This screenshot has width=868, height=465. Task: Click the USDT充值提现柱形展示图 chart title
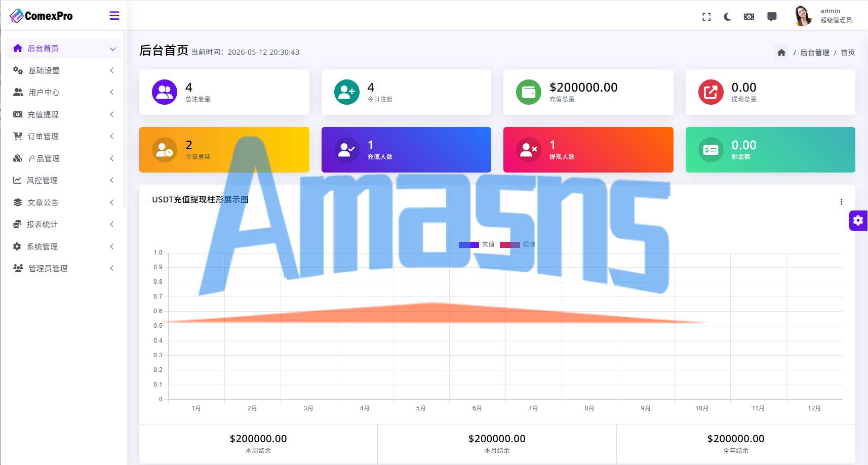click(x=201, y=199)
